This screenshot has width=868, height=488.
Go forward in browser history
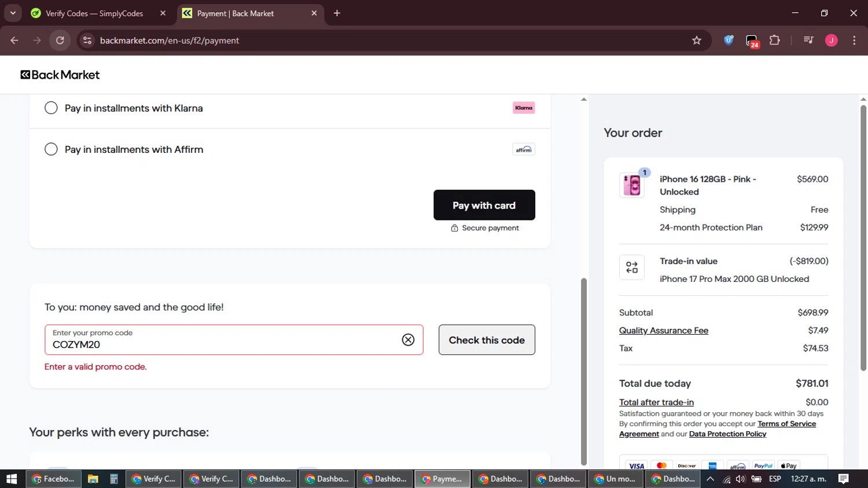[37, 41]
